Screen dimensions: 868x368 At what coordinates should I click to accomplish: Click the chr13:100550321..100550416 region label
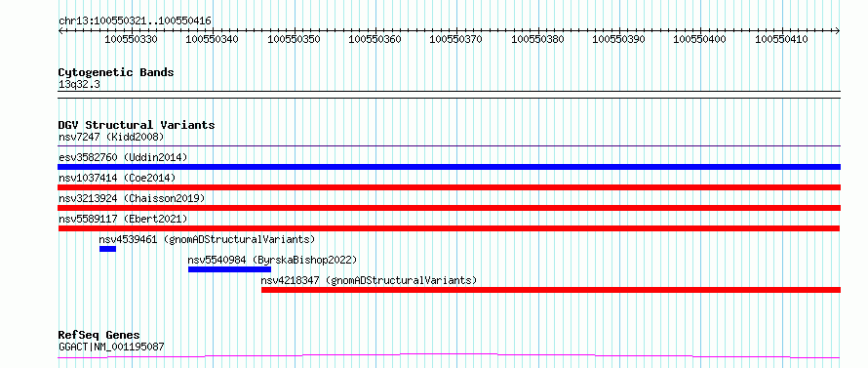click(x=135, y=21)
